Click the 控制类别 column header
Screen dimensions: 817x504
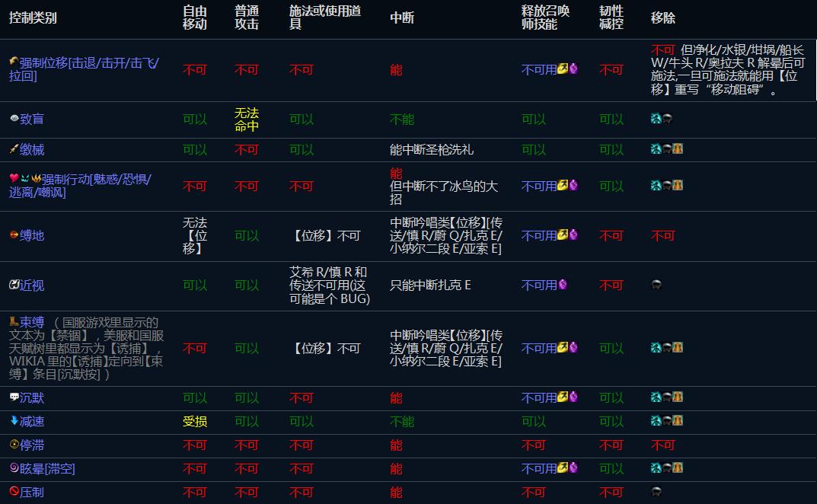click(33, 18)
